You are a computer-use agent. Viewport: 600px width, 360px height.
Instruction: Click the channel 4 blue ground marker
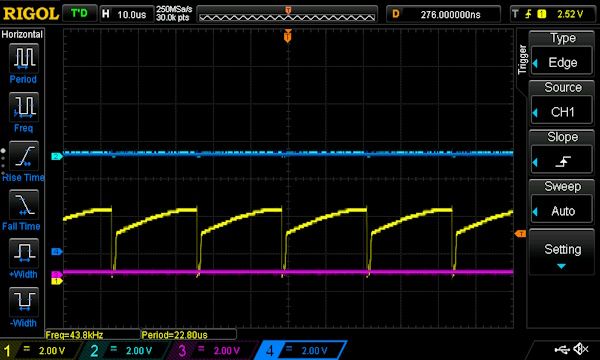tap(57, 251)
